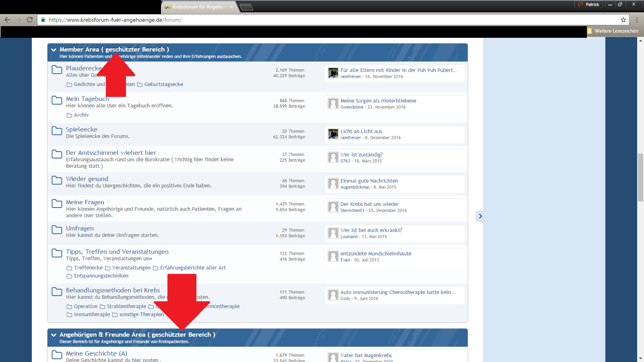Expand the sidebar with the right chevron

[x=480, y=216]
